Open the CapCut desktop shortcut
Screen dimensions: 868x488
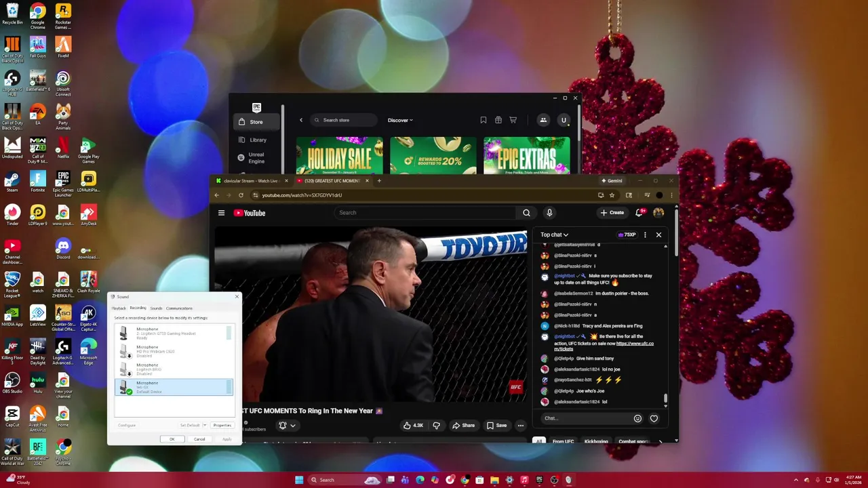[12, 416]
